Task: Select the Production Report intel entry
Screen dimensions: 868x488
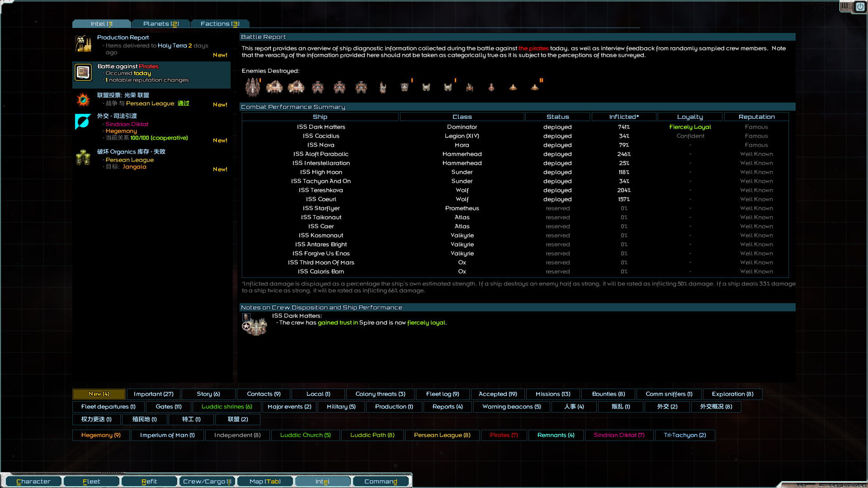Action: (x=151, y=45)
